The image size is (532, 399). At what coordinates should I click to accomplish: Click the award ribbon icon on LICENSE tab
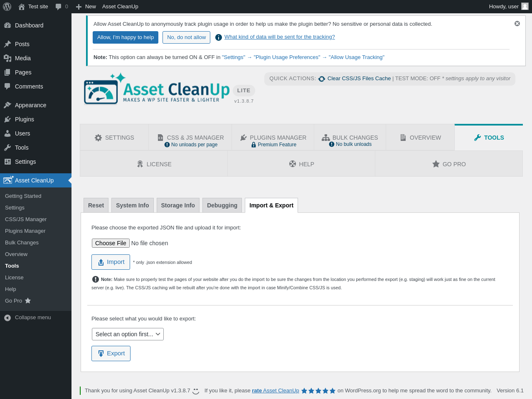pyautogui.click(x=140, y=164)
